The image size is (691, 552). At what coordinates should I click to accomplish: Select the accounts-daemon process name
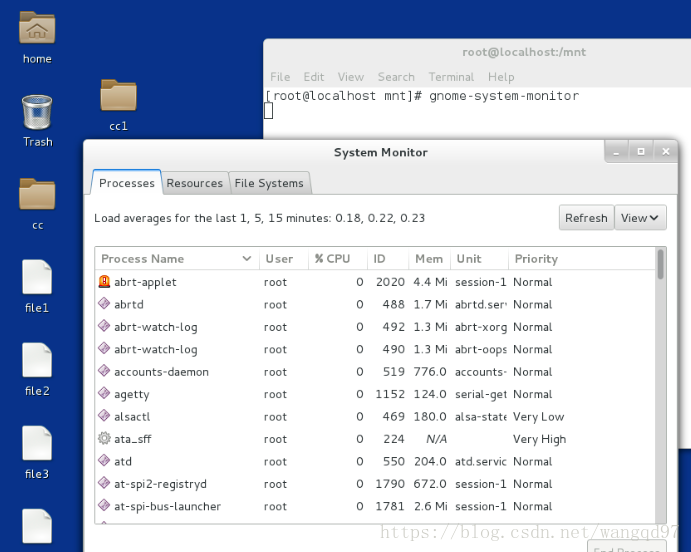[161, 372]
